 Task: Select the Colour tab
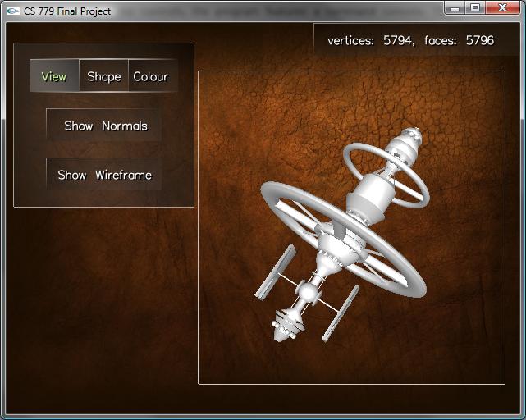coord(151,76)
